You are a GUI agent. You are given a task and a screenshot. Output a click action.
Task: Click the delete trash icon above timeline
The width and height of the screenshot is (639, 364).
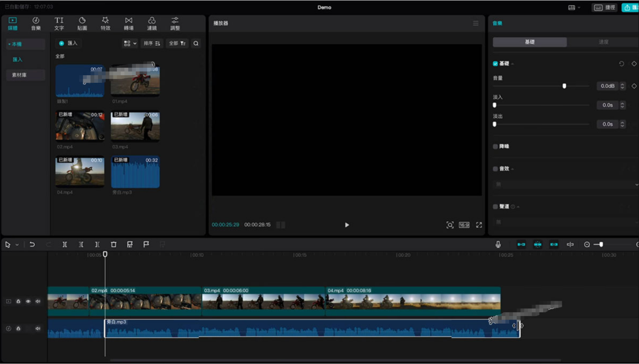113,244
